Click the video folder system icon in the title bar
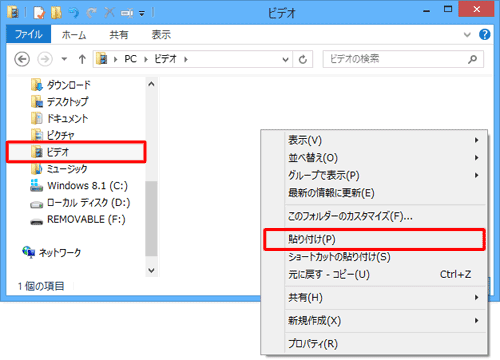 click(13, 13)
